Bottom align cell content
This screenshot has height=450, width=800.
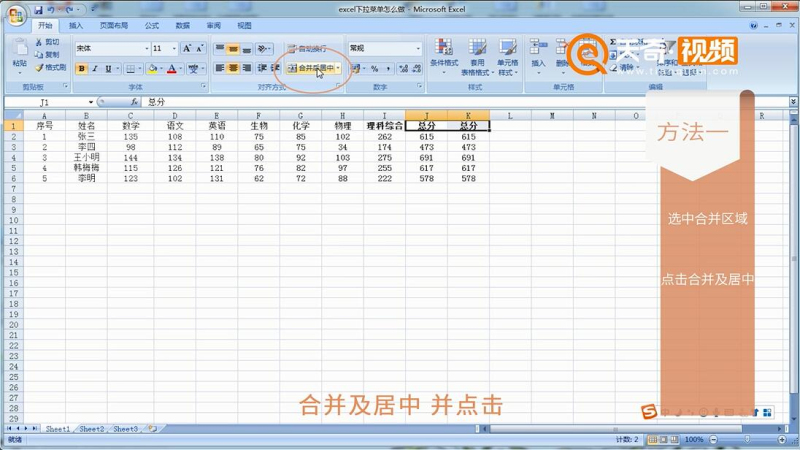point(246,48)
